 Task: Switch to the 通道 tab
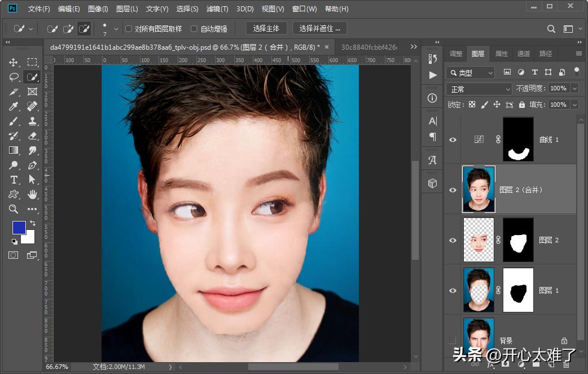point(524,54)
